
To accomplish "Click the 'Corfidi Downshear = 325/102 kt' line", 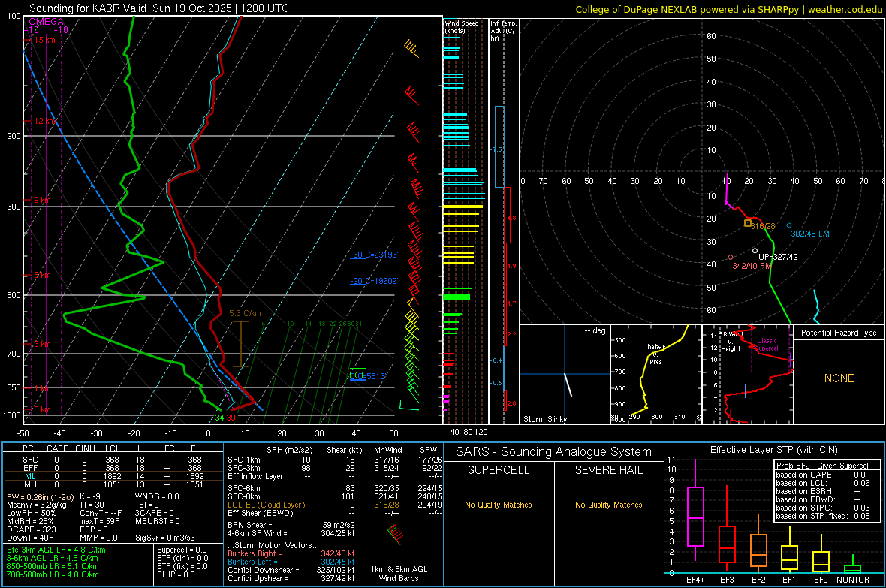I will (x=291, y=570).
